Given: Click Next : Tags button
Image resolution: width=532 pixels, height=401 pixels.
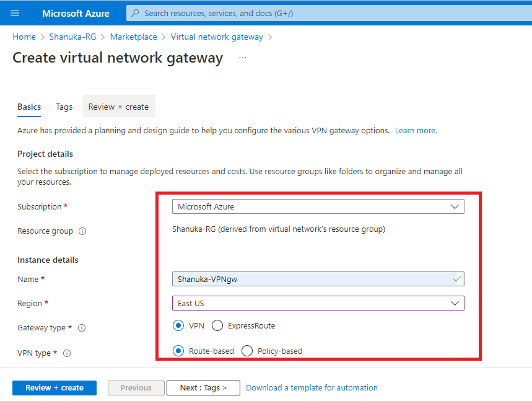Looking at the screenshot, I should (203, 388).
